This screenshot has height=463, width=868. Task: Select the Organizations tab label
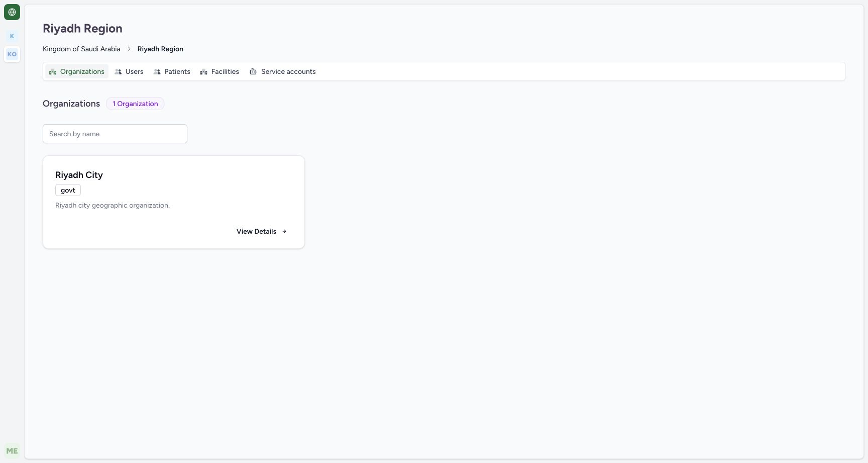pyautogui.click(x=82, y=71)
